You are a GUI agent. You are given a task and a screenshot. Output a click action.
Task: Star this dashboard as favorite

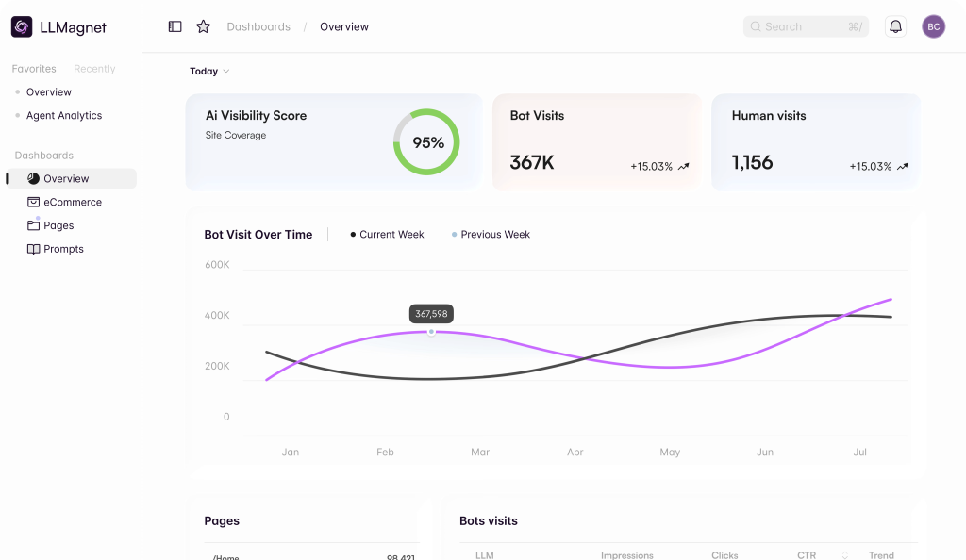203,26
